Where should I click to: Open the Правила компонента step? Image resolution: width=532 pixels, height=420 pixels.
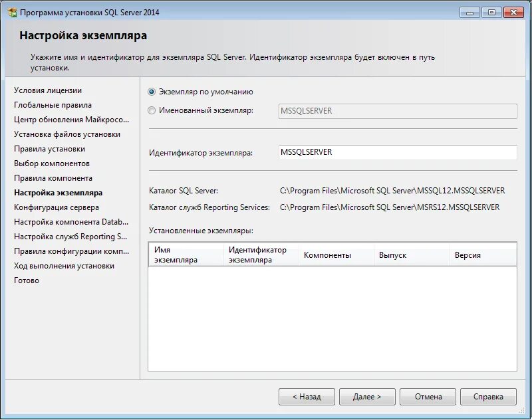53,178
